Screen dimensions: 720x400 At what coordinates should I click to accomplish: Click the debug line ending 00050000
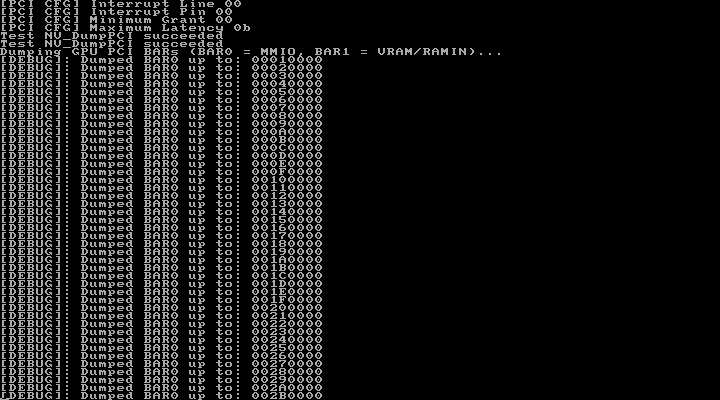pyautogui.click(x=161, y=92)
